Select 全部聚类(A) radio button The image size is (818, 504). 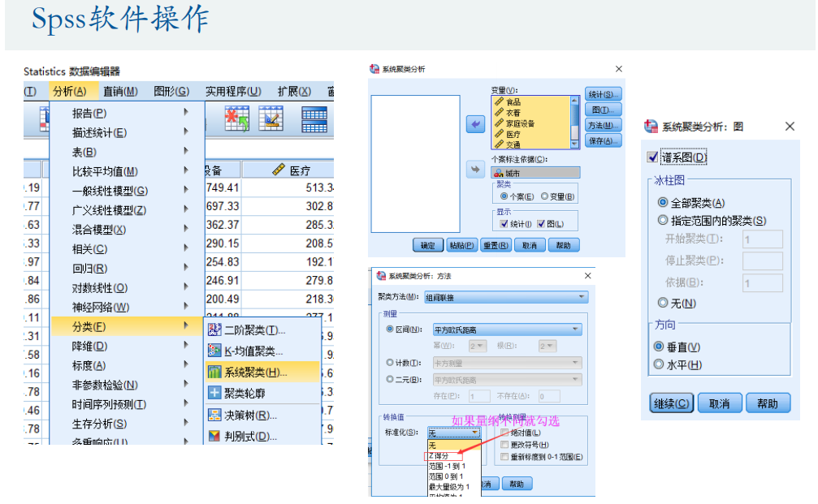pos(663,202)
